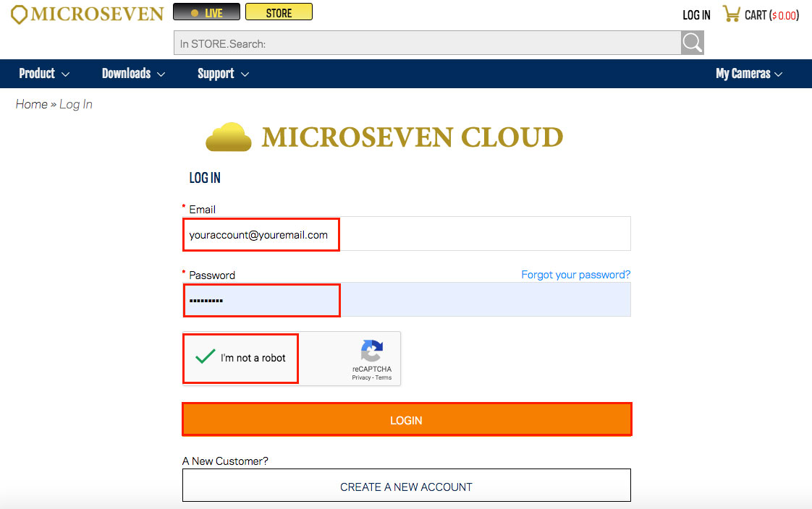Open the STORE button
Image resolution: width=812 pixels, height=509 pixels.
(x=279, y=12)
